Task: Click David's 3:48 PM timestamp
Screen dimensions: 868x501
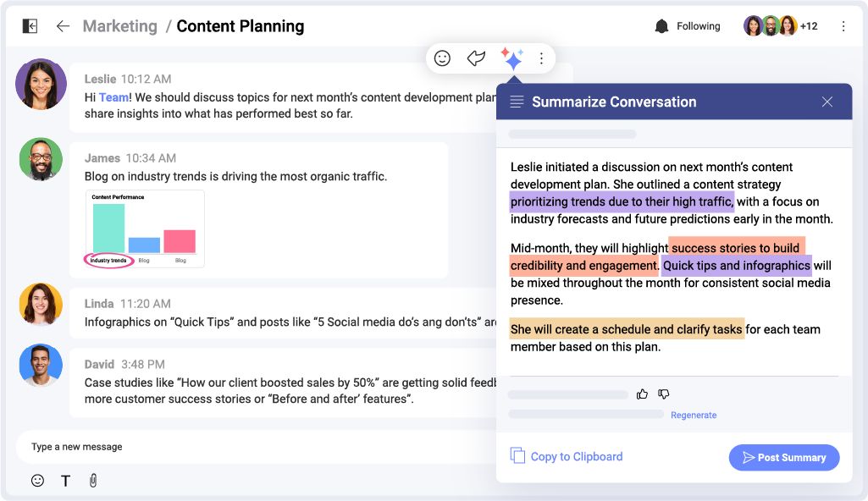Action: pyautogui.click(x=143, y=365)
